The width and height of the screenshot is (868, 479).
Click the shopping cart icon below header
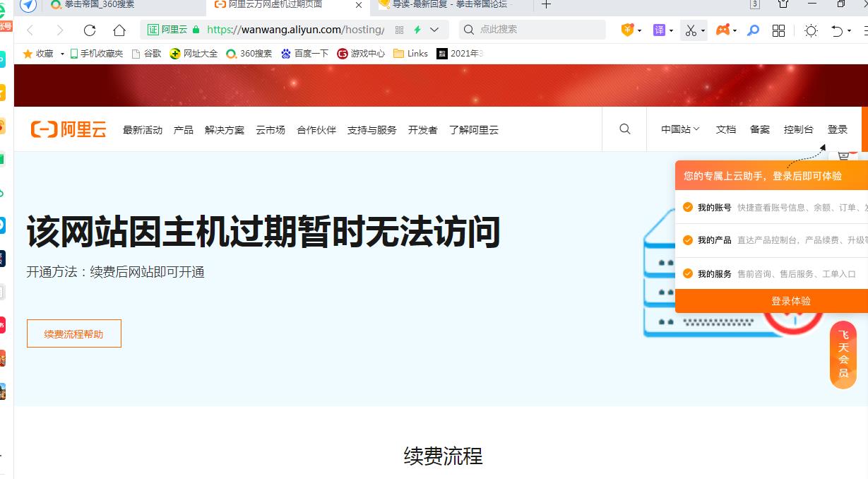[x=843, y=156]
